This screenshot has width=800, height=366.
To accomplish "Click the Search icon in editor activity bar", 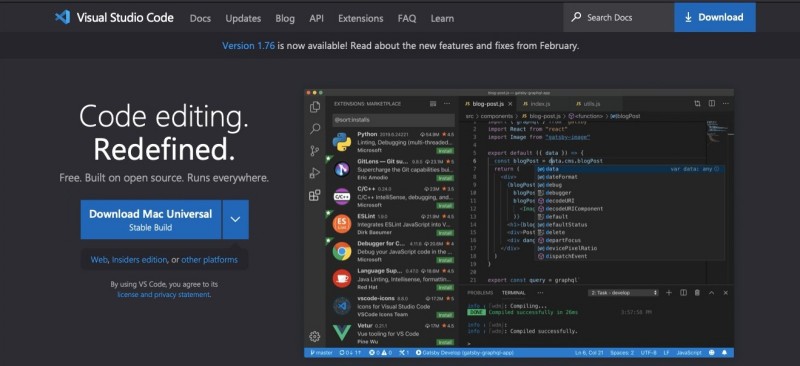I will coord(315,129).
